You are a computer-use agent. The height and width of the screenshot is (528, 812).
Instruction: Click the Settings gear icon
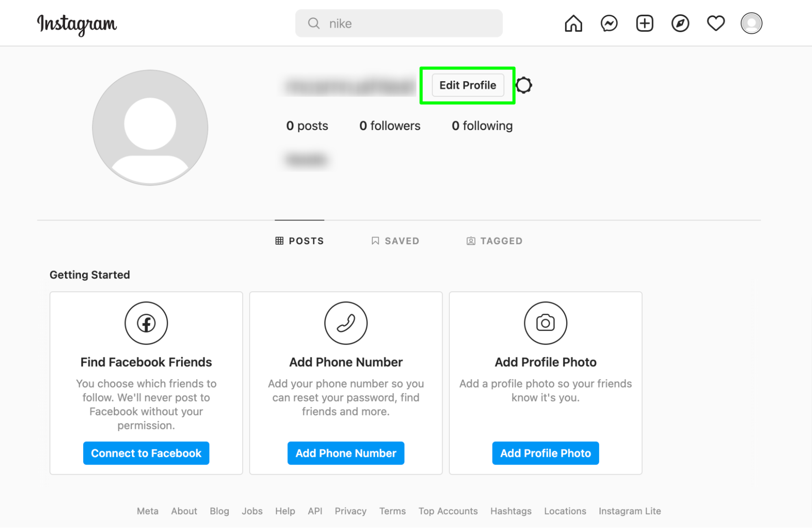pyautogui.click(x=524, y=84)
